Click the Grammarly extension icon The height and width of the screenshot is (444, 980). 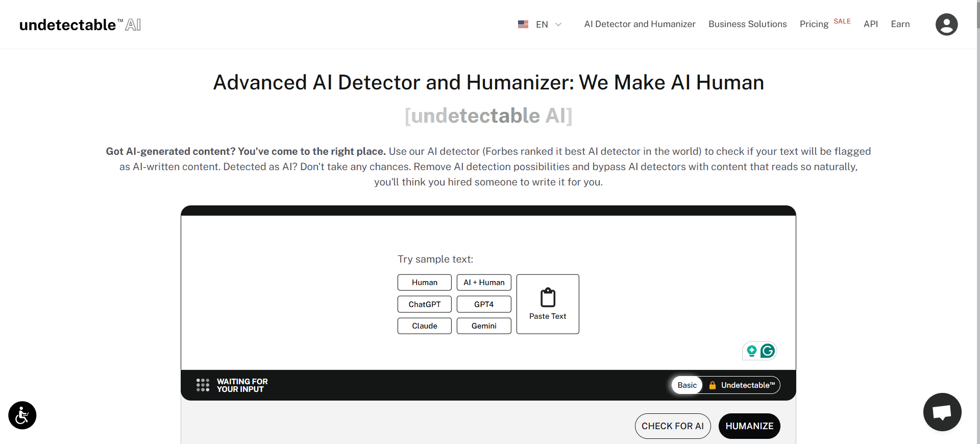(767, 351)
